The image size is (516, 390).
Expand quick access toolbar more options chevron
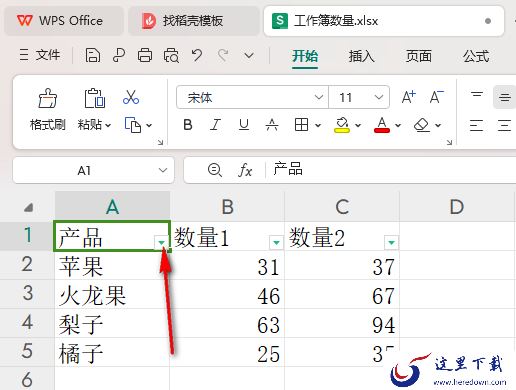(x=249, y=55)
